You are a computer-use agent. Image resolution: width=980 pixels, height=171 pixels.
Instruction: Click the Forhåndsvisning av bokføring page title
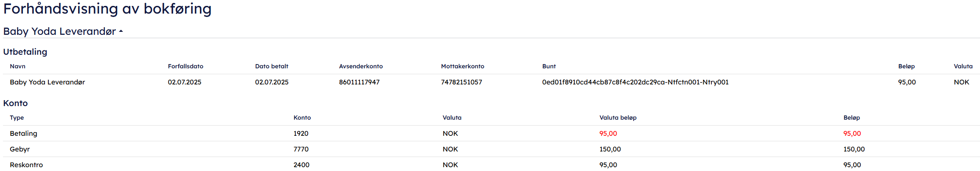pos(107,9)
